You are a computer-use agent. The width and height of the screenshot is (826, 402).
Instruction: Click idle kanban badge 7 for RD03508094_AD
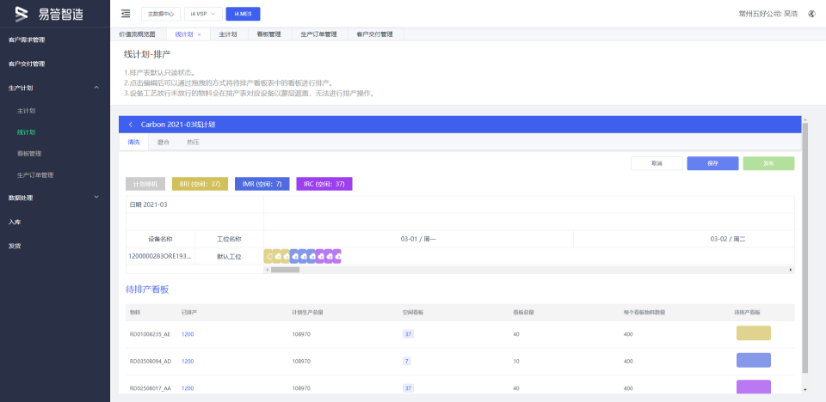pyautogui.click(x=406, y=361)
